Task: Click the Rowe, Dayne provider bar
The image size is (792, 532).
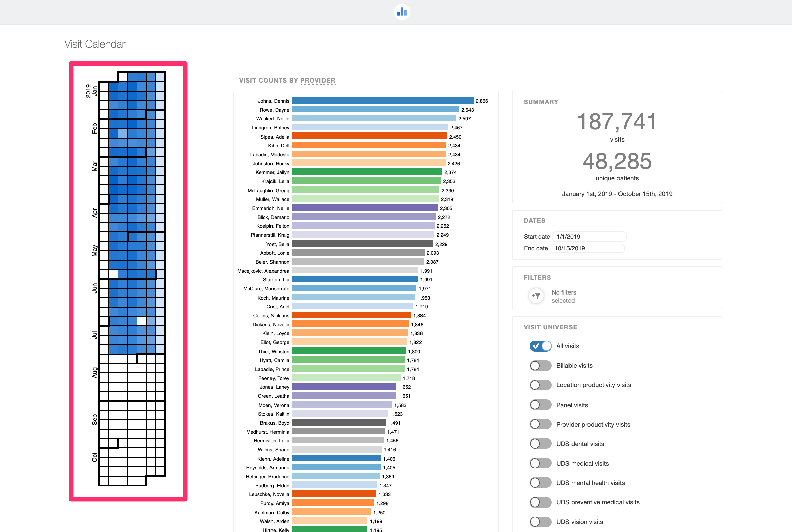Action: 375,110
